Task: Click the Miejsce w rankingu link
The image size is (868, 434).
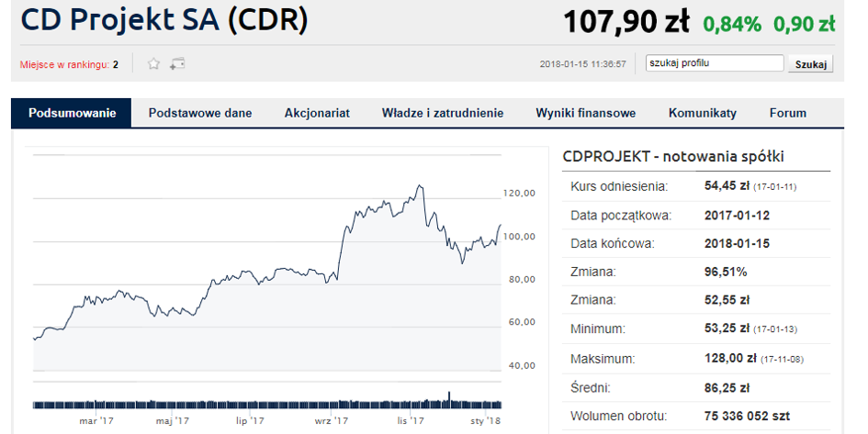Action: point(64,64)
